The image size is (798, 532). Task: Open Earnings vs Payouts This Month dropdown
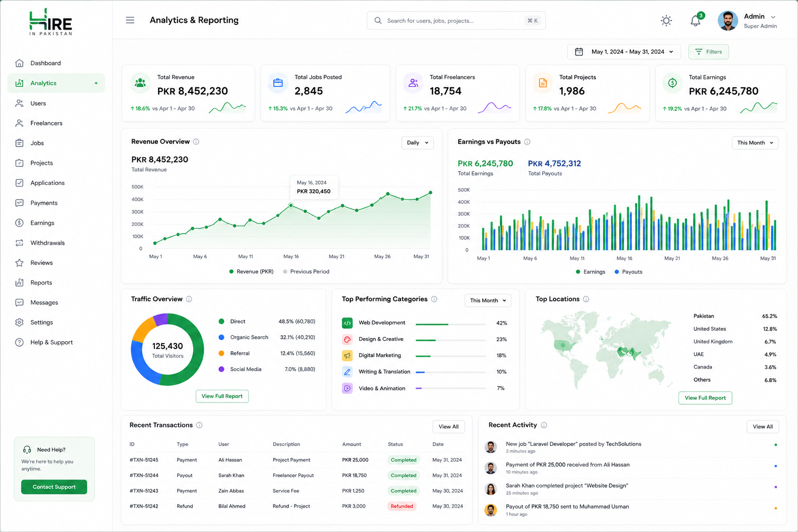[755, 143]
